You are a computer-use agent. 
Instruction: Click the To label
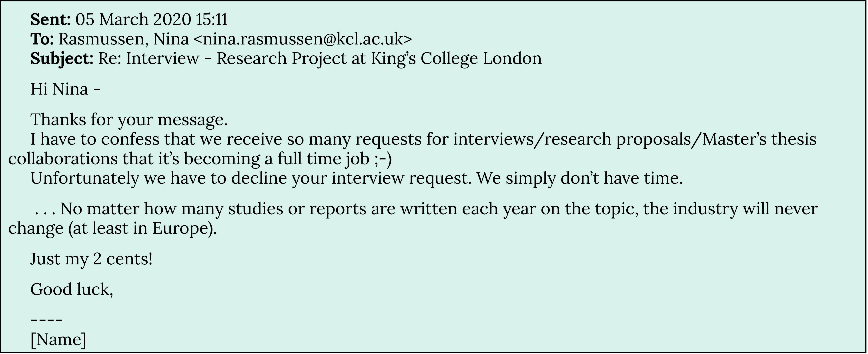click(x=42, y=39)
